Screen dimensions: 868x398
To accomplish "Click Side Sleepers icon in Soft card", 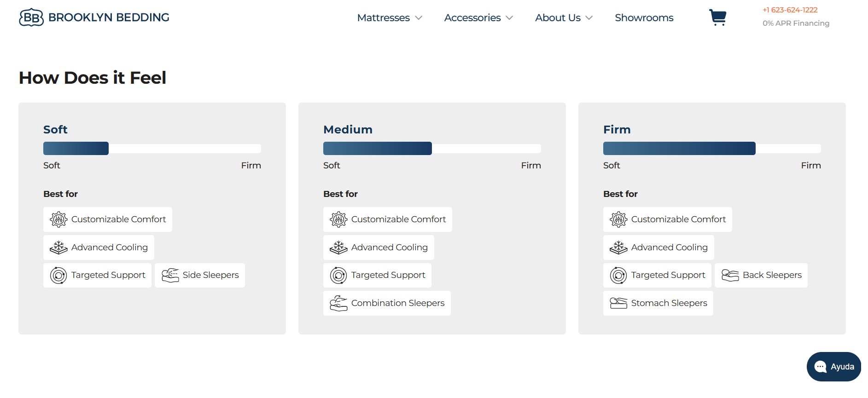I will [170, 275].
